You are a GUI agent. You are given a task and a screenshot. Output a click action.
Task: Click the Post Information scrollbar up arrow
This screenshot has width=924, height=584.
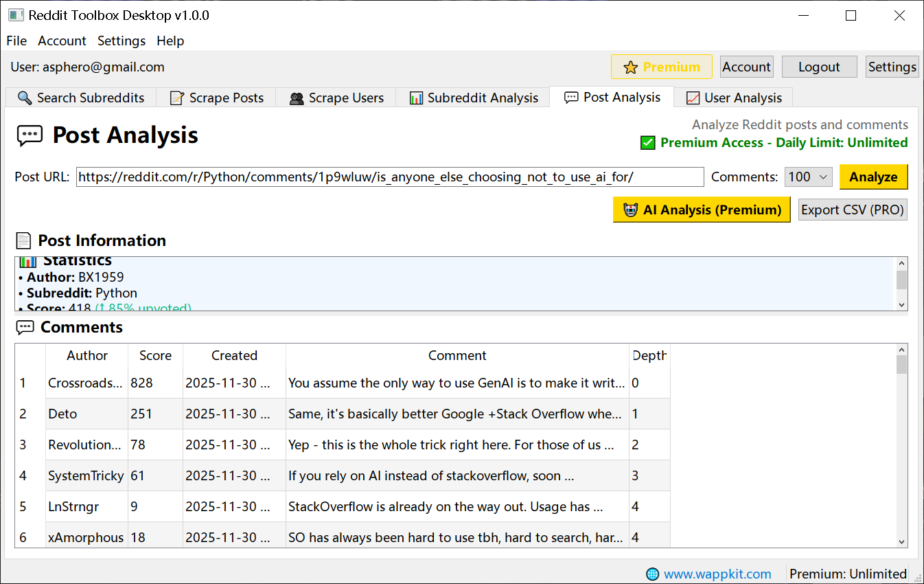coord(901,263)
